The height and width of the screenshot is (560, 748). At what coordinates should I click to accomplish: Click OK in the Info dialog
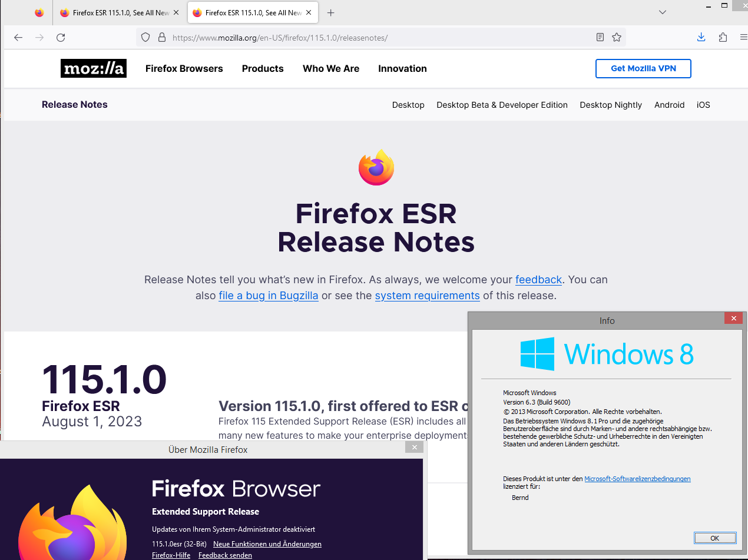point(714,538)
